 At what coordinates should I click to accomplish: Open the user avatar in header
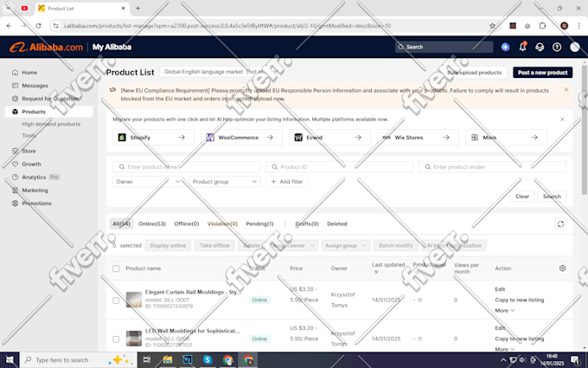tap(574, 47)
